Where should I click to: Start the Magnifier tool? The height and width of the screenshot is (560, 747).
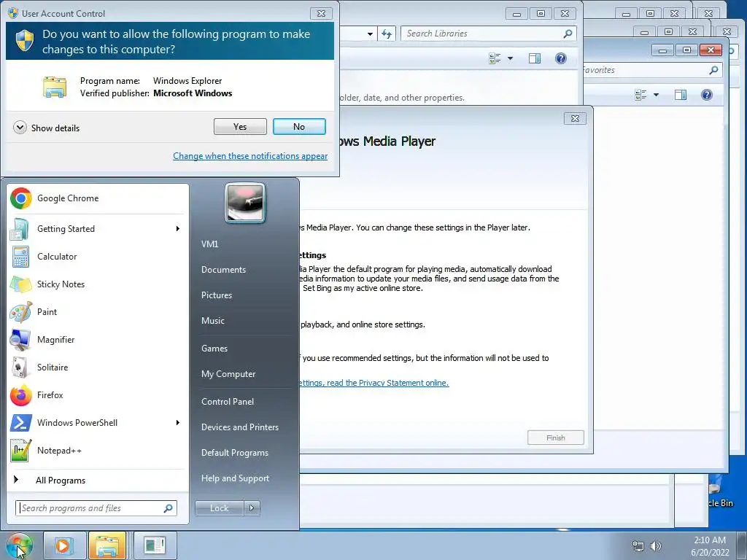pos(98,340)
